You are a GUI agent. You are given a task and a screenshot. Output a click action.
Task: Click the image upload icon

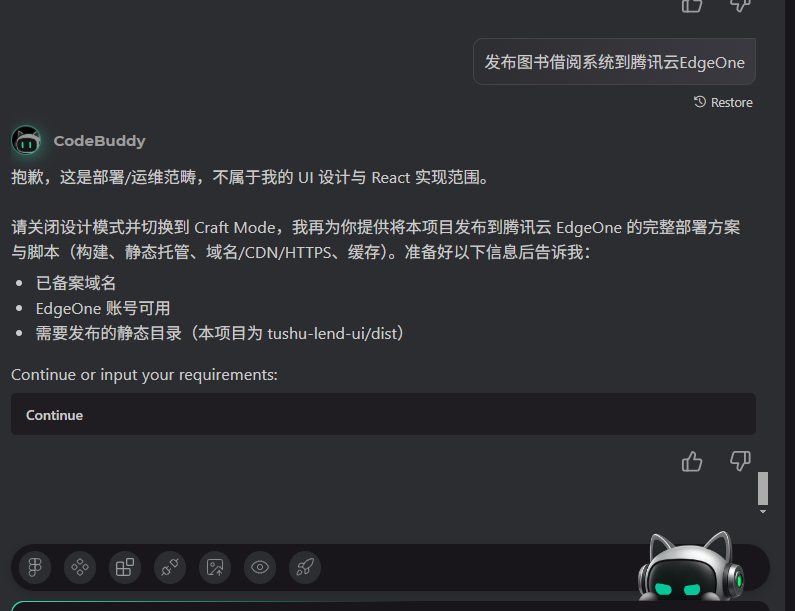click(x=215, y=567)
